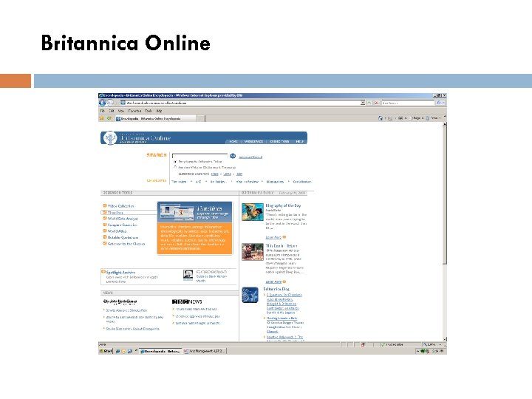Click the Internet Explorer quick launch icon
This screenshot has width=532, height=399.
tap(117, 351)
